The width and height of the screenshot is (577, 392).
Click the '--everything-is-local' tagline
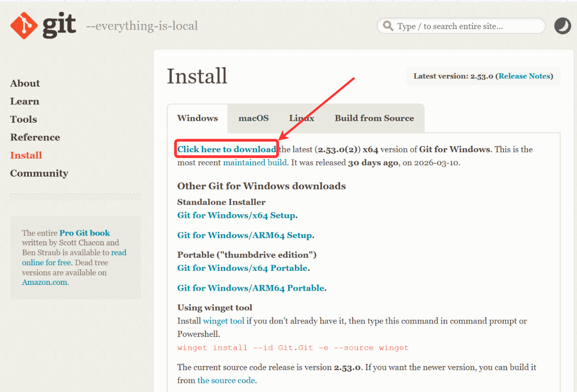tap(142, 26)
